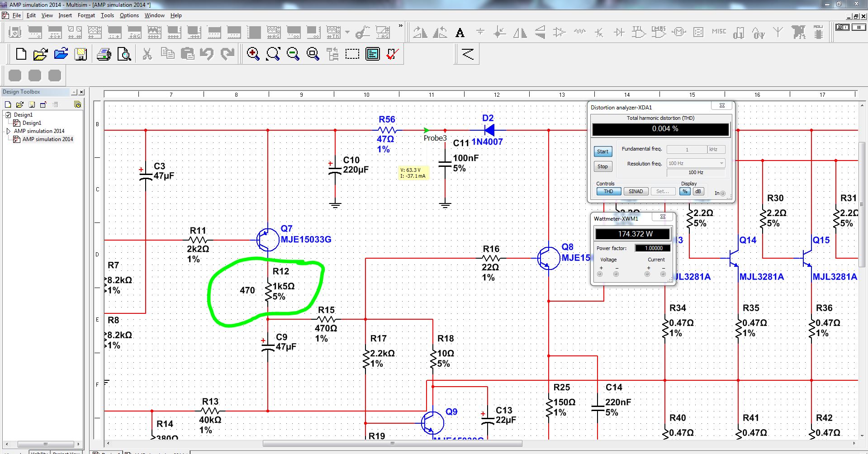Viewport: 868px width, 454px height.
Task: Zoom out with minus magnifier icon
Action: point(293,54)
